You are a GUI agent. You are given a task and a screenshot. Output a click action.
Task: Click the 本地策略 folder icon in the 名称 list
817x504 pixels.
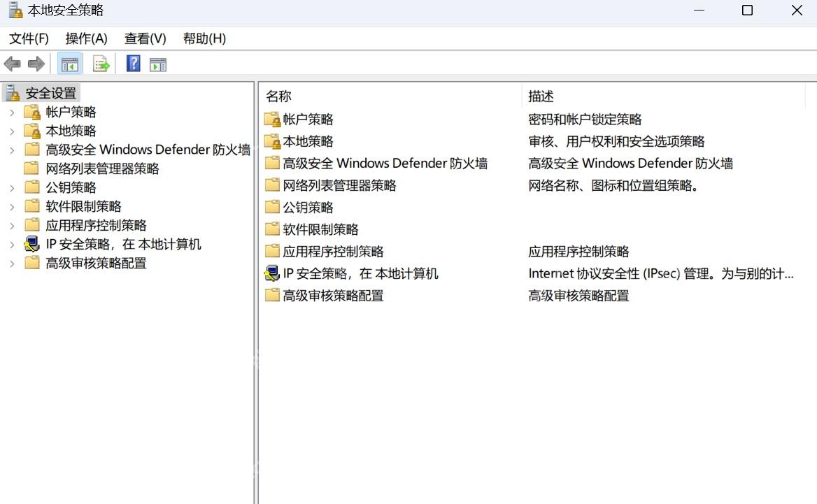pos(272,141)
